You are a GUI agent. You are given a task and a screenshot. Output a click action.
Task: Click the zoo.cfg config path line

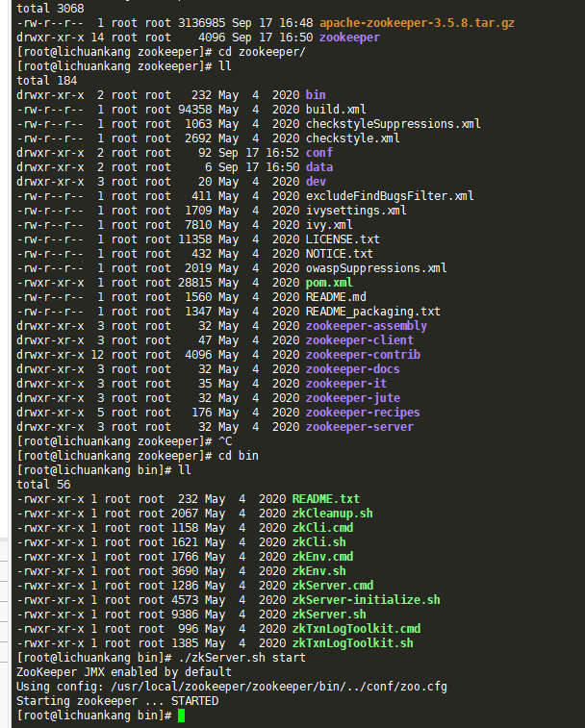[231, 687]
